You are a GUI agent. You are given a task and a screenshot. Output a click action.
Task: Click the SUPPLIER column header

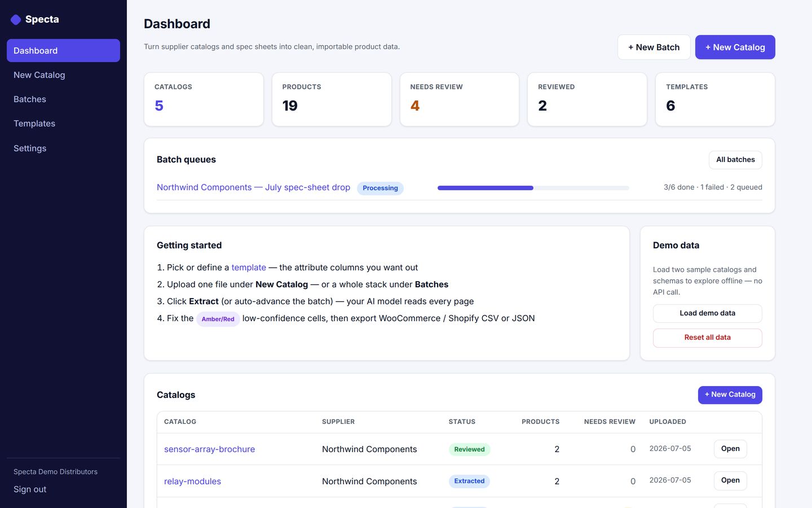(338, 422)
